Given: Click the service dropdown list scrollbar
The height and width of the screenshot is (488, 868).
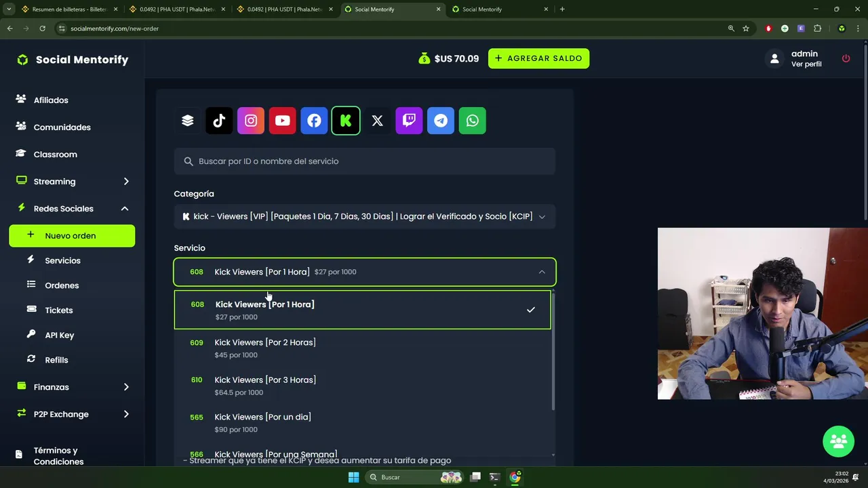Looking at the screenshot, I should click(553, 350).
